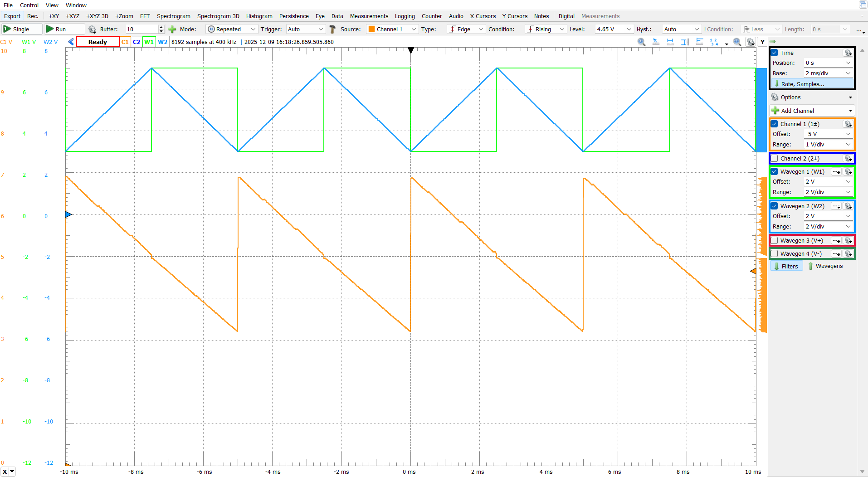Viewport: 868px width, 477px height.
Task: Click the green arrow above the Time panel
Action: 773,42
